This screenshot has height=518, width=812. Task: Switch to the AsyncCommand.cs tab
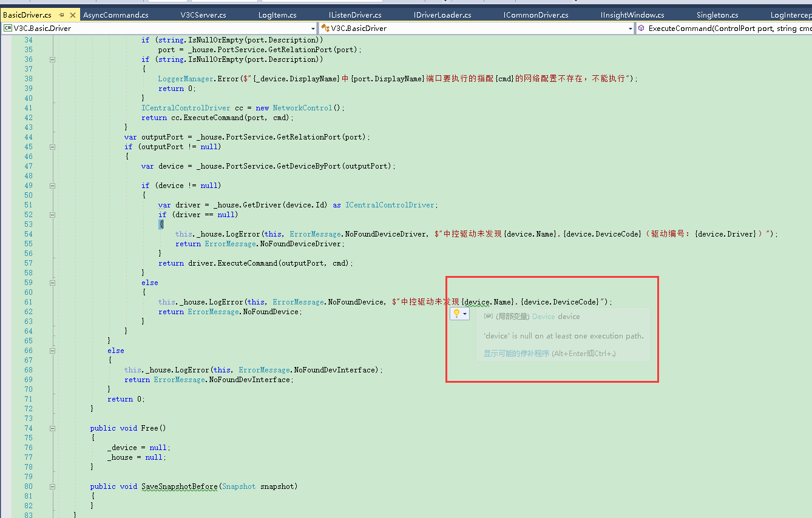tap(116, 15)
